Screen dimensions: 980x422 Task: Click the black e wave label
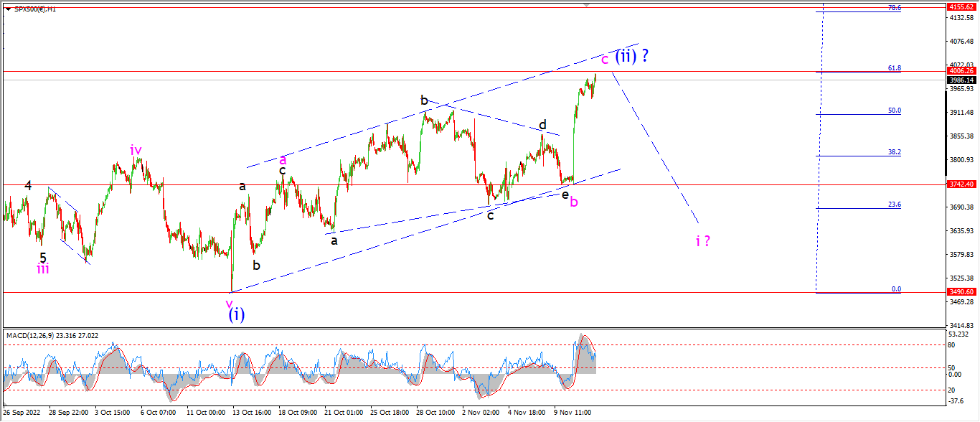pyautogui.click(x=565, y=194)
